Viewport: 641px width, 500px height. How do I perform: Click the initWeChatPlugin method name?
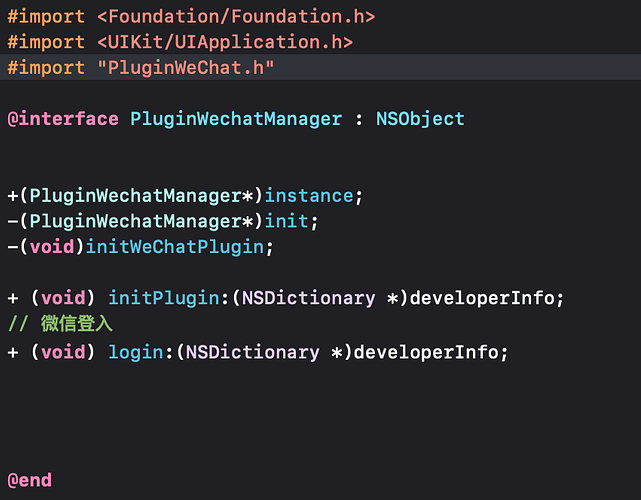tap(175, 247)
